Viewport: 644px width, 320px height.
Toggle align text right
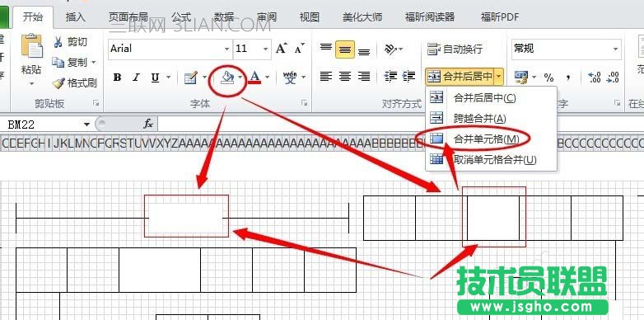pyautogui.click(x=364, y=76)
